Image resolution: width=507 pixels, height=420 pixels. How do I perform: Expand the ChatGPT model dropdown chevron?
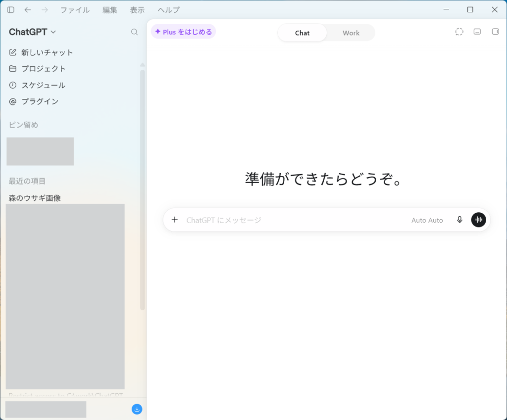click(53, 32)
